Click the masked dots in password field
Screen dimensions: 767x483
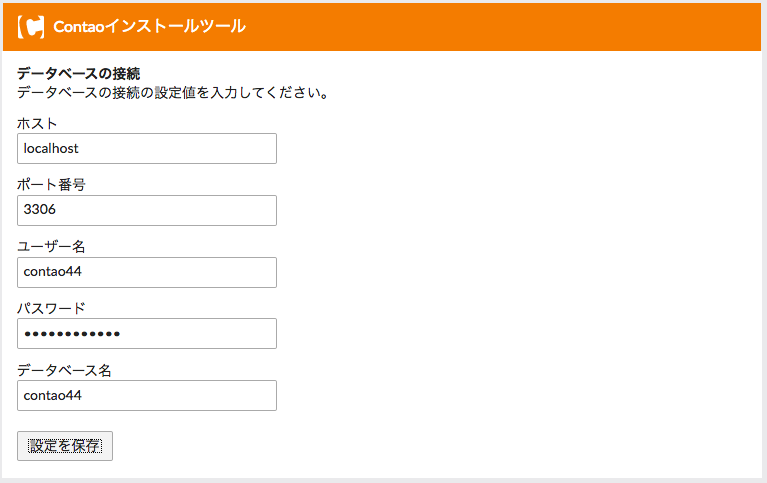(72, 334)
